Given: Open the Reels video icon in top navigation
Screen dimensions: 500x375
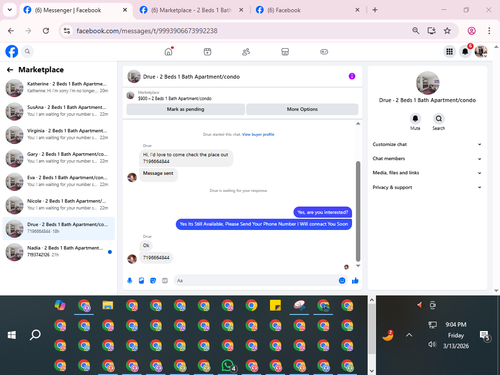Looking at the screenshot, I should pos(207,52).
